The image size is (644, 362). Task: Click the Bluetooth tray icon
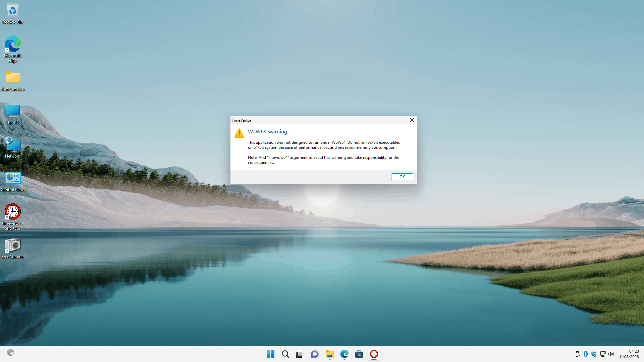tap(586, 354)
